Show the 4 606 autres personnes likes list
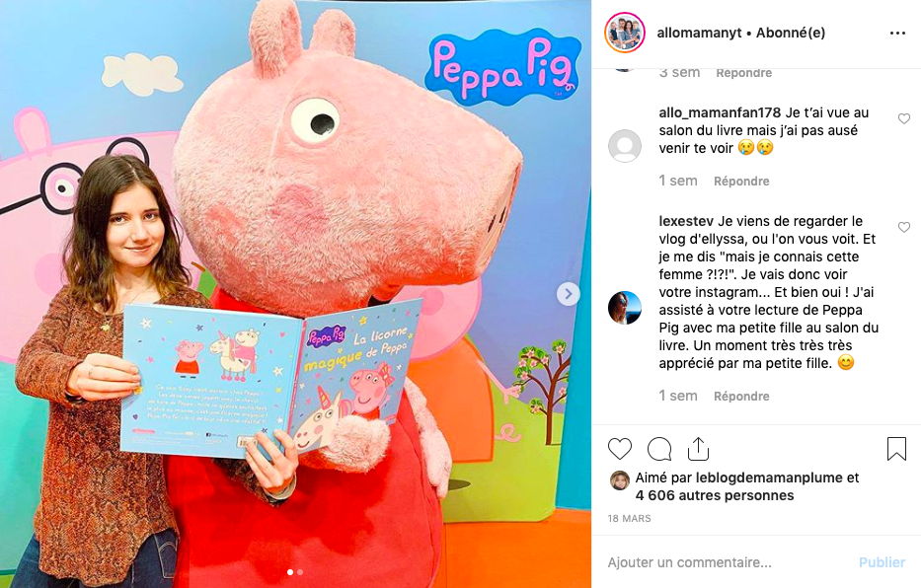 (715, 496)
